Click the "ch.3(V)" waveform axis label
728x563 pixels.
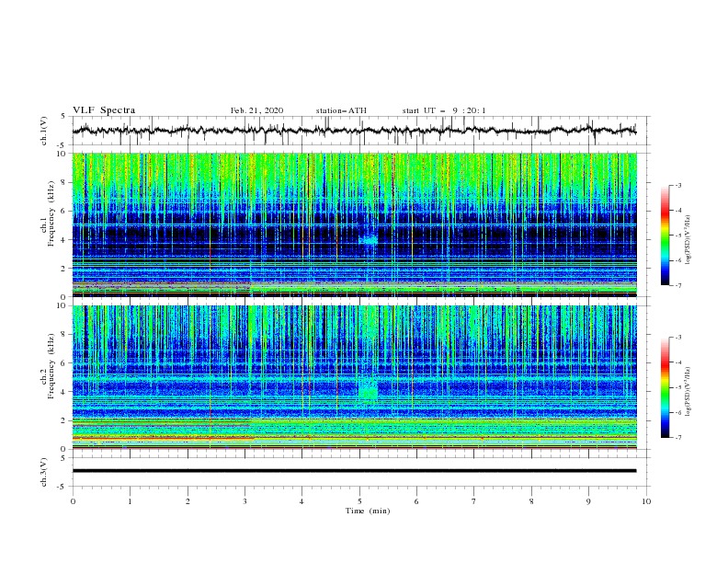click(x=44, y=472)
